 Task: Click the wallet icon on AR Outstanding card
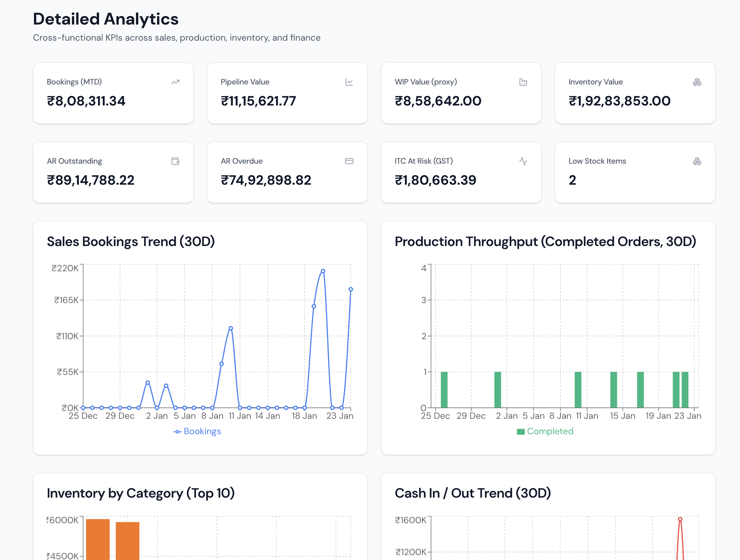(x=175, y=161)
